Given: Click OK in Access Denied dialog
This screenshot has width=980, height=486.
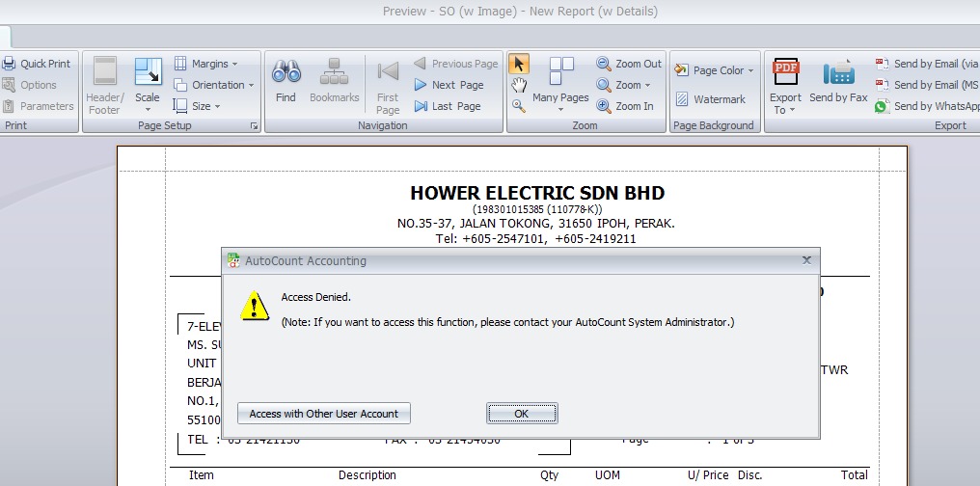Looking at the screenshot, I should [522, 414].
